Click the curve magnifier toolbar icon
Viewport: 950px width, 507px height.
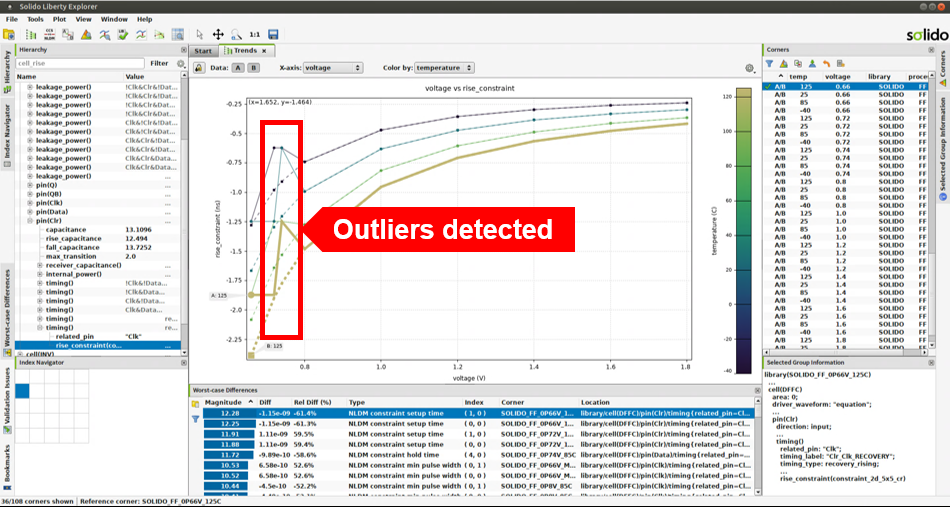click(105, 35)
